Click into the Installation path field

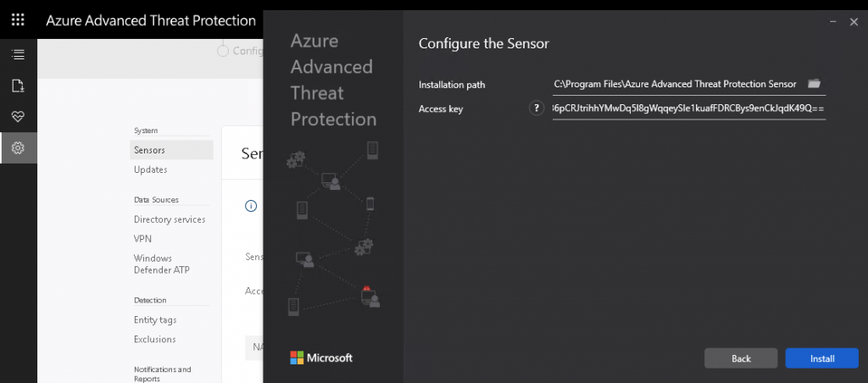675,84
